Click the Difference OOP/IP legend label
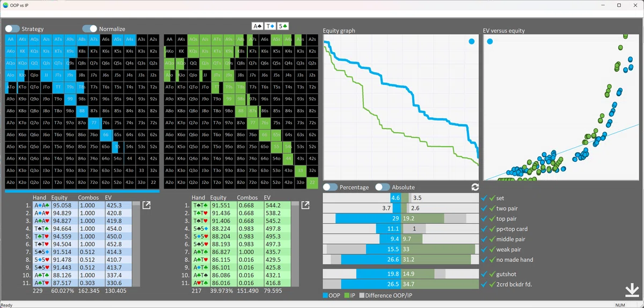Image resolution: width=644 pixels, height=308 pixels. 388,295
